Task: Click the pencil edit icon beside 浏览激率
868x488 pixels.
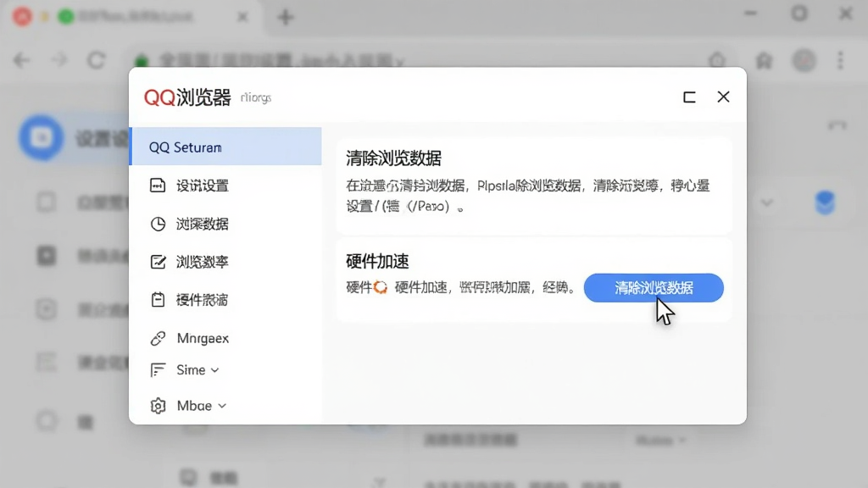Action: pyautogui.click(x=158, y=262)
